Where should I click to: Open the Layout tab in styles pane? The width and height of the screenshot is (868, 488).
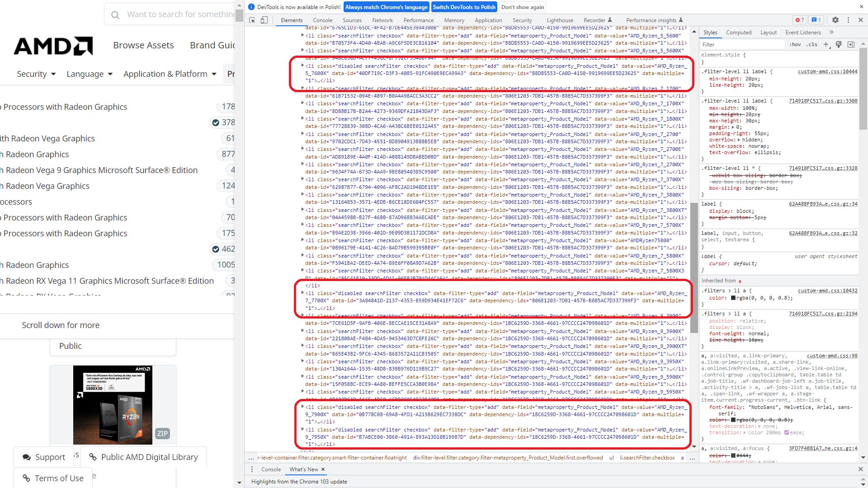[769, 33]
